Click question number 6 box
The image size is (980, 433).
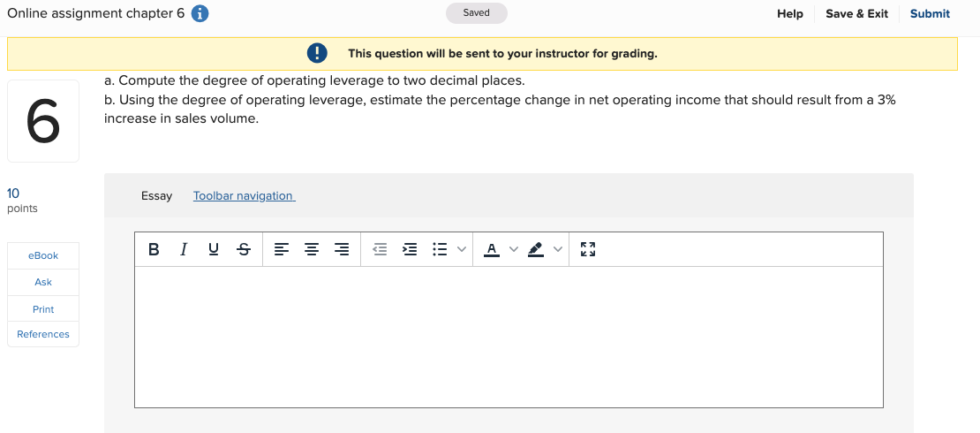coord(43,121)
